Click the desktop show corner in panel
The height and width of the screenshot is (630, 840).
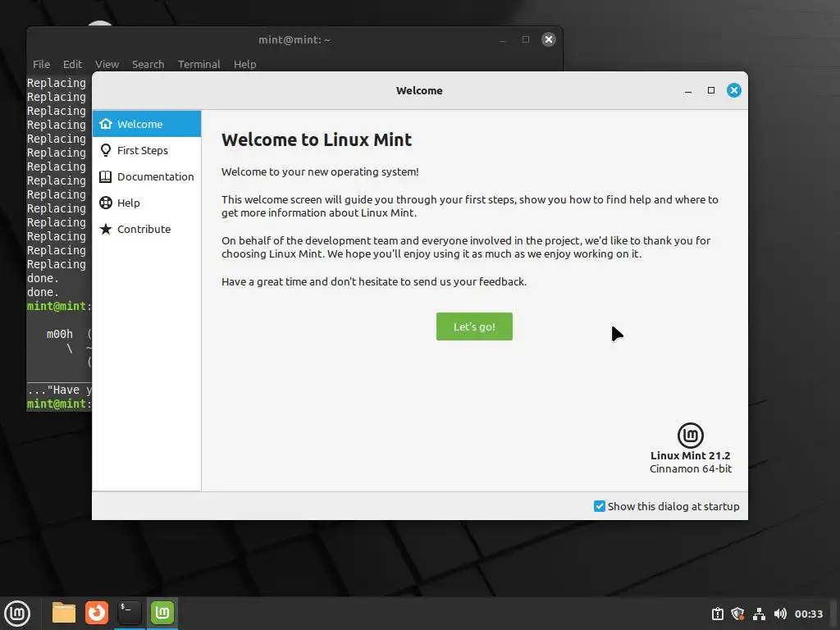coord(835,614)
